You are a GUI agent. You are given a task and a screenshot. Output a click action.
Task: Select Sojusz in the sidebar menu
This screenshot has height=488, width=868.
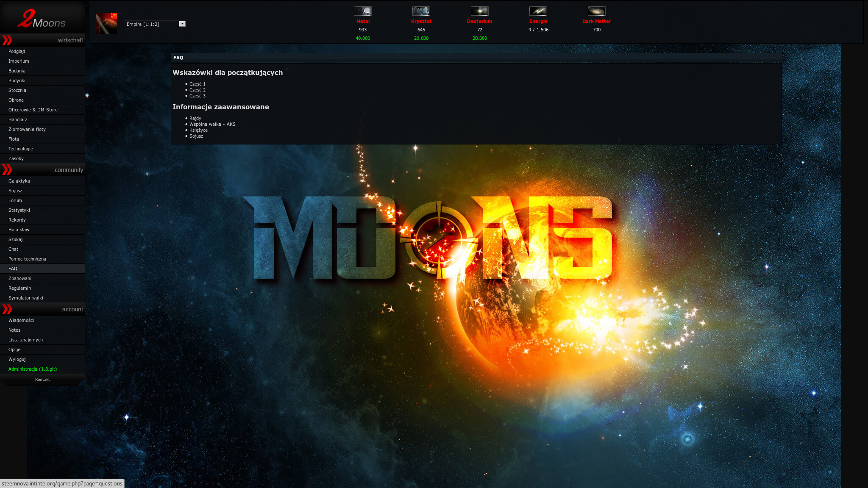[42, 191]
